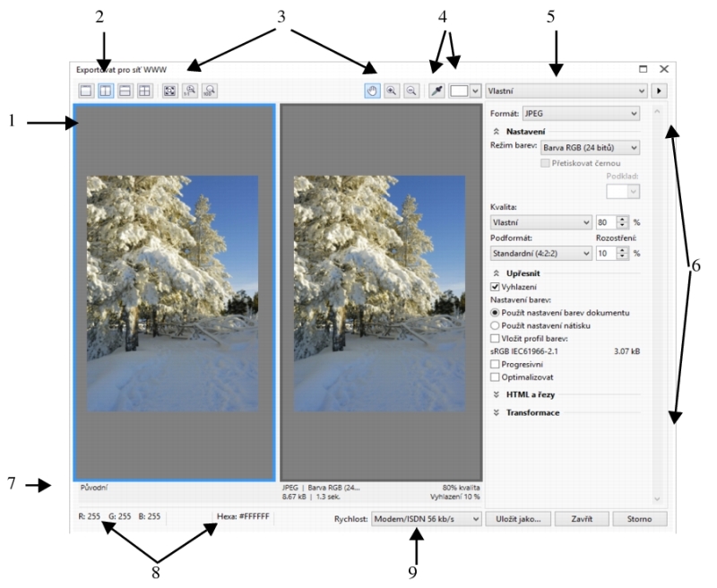Select the single full preview layout icon

(86, 91)
